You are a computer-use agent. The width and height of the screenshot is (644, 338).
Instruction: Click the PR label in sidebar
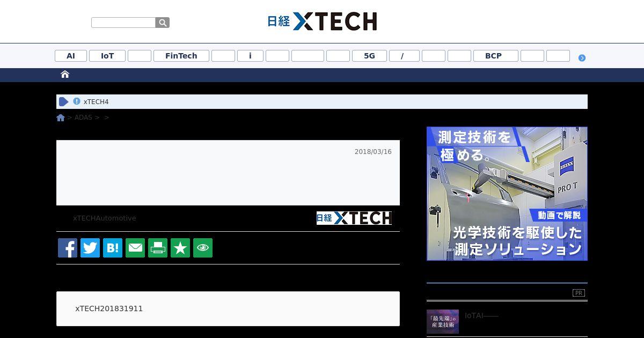coord(579,293)
